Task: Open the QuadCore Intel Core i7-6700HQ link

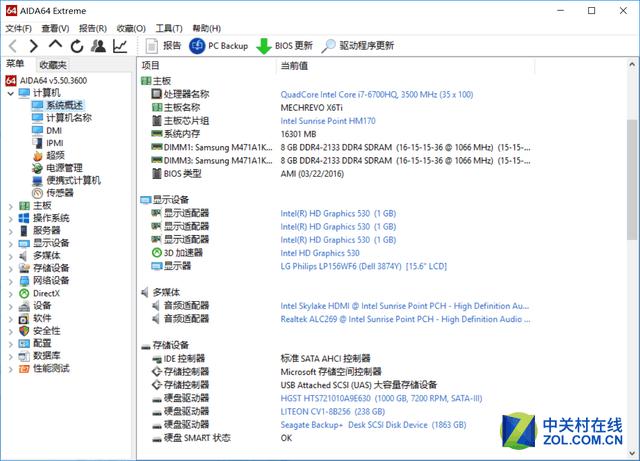Action: tap(377, 95)
